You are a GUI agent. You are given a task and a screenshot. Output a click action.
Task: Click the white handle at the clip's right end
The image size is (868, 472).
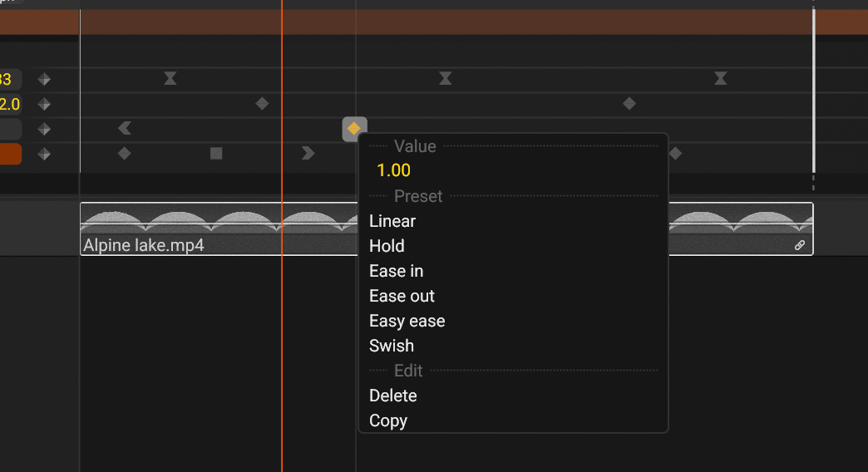[x=813, y=91]
